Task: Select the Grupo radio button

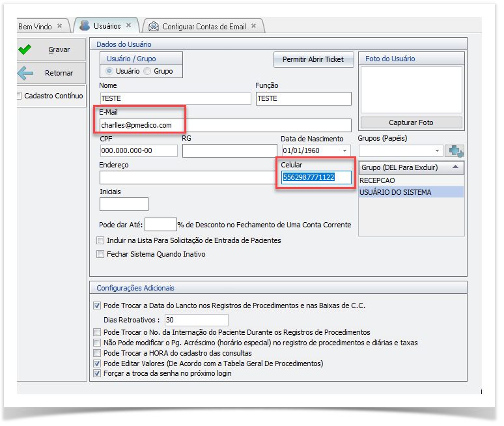Action: click(147, 71)
